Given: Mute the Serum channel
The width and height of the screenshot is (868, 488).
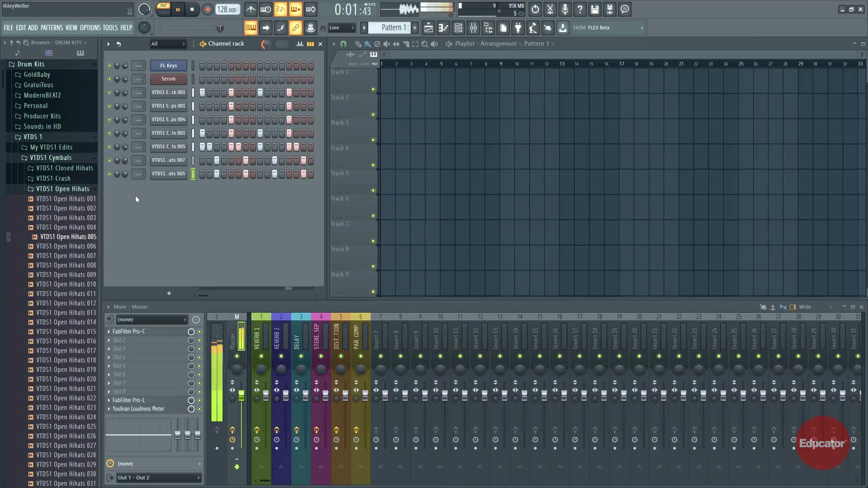Looking at the screenshot, I should click(x=109, y=79).
